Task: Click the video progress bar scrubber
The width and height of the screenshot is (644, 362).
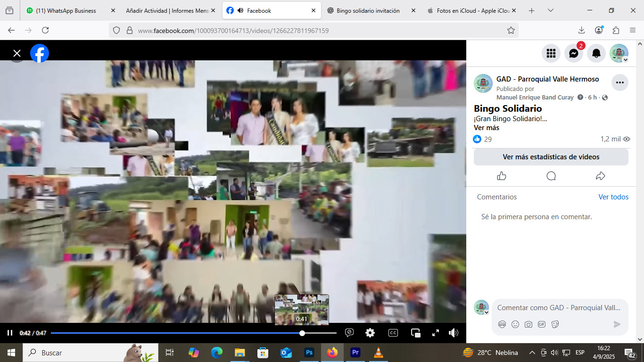Action: coord(302,333)
